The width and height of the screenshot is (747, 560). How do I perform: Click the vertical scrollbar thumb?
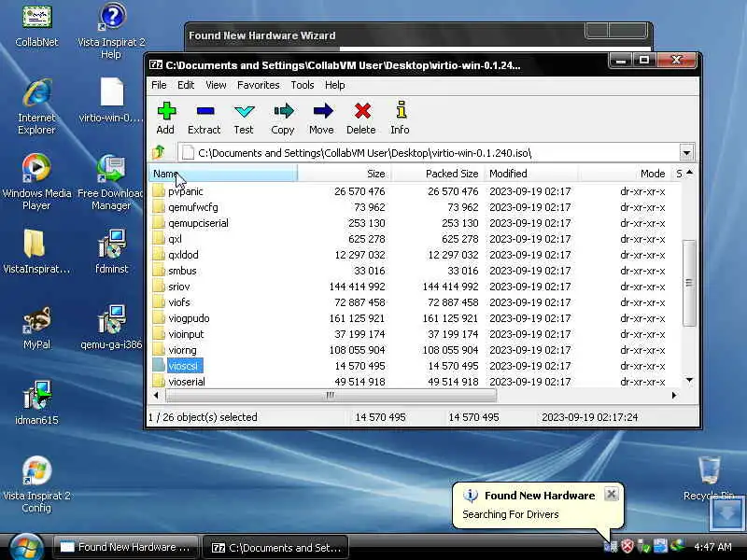point(689,283)
